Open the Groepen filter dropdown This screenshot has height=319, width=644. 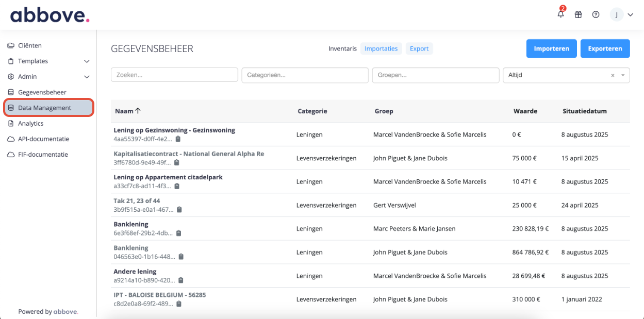[x=436, y=75]
